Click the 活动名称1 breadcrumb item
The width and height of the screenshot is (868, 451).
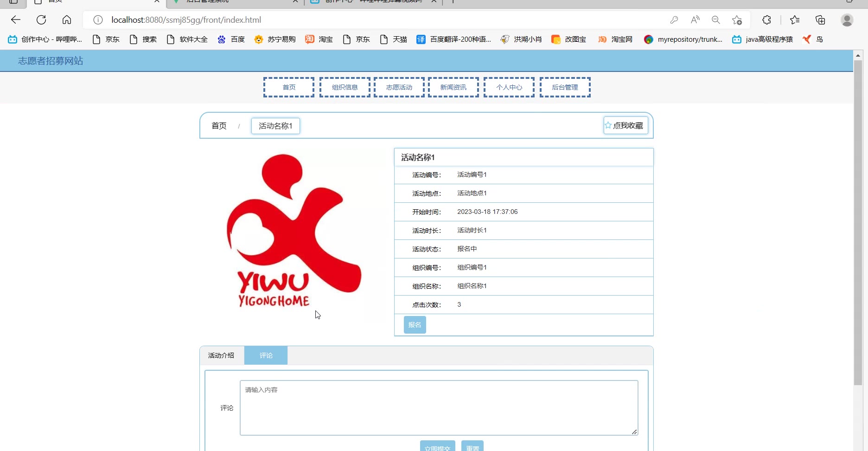(x=275, y=126)
